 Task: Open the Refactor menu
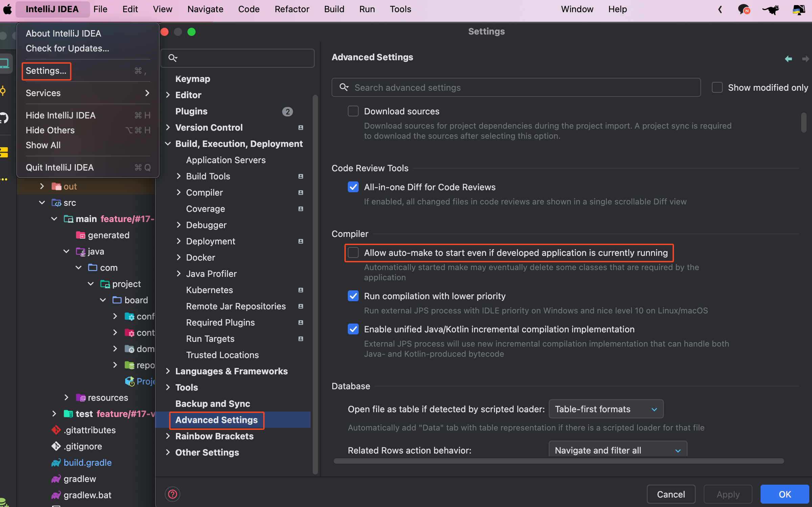pos(292,9)
